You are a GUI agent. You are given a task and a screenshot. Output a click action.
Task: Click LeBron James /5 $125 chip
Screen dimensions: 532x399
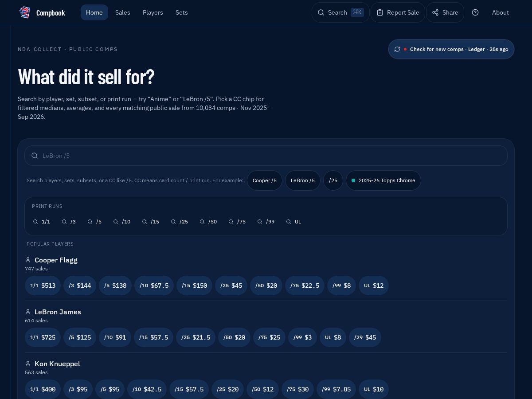tap(80, 337)
